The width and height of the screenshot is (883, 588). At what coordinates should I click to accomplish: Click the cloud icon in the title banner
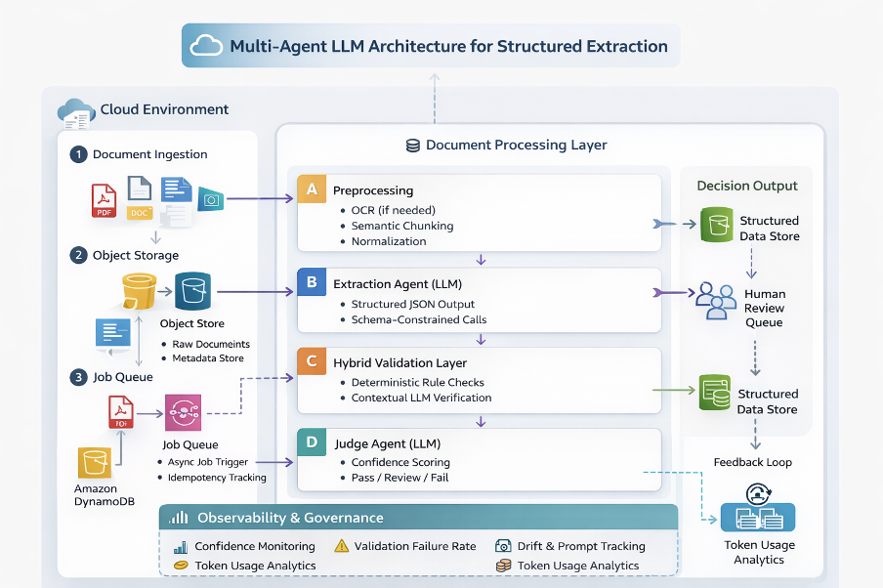[x=206, y=45]
